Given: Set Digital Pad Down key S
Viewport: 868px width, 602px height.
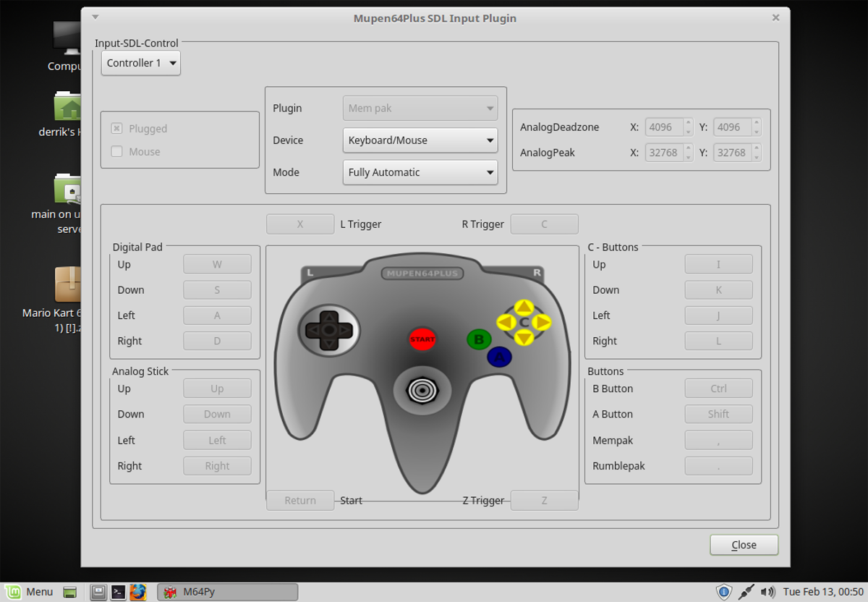Looking at the screenshot, I should click(217, 289).
